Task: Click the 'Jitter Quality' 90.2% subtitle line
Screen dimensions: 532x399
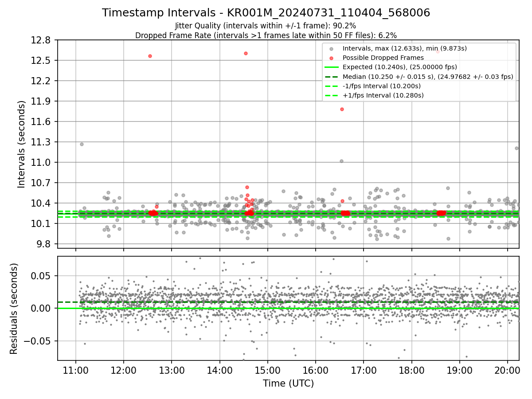Action: point(266,26)
